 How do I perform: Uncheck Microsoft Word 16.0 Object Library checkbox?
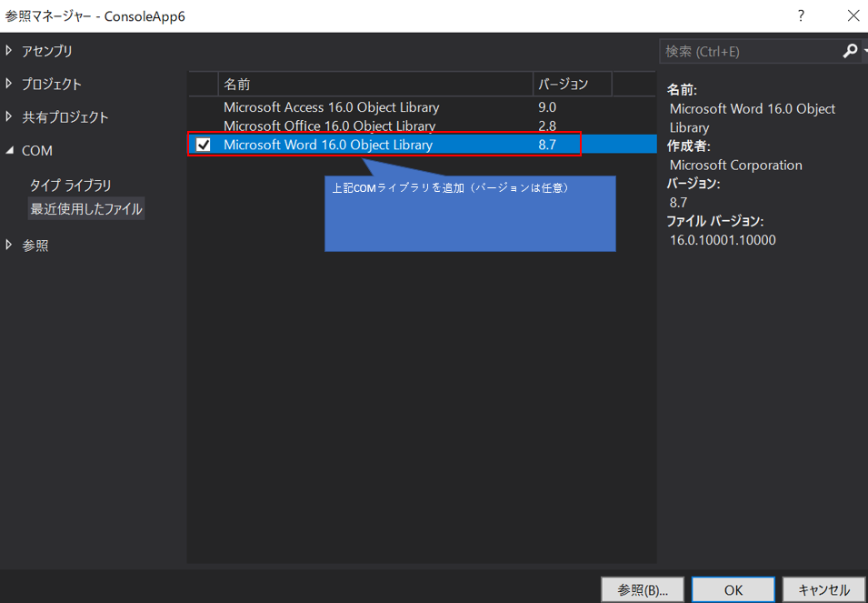pos(204,146)
